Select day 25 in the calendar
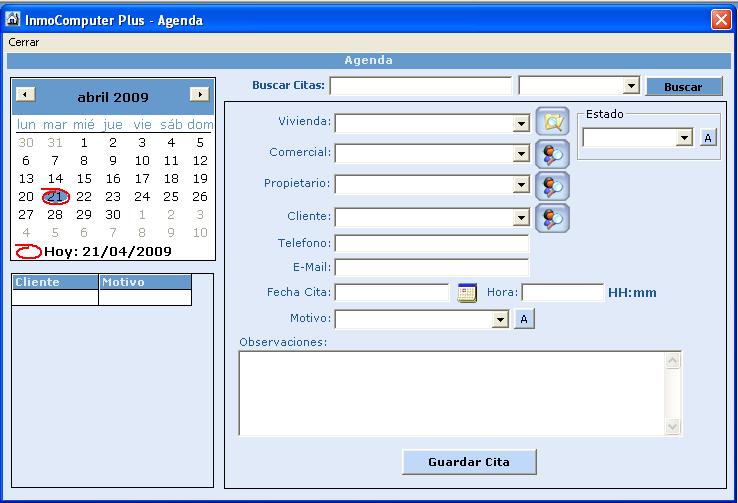 click(x=171, y=197)
